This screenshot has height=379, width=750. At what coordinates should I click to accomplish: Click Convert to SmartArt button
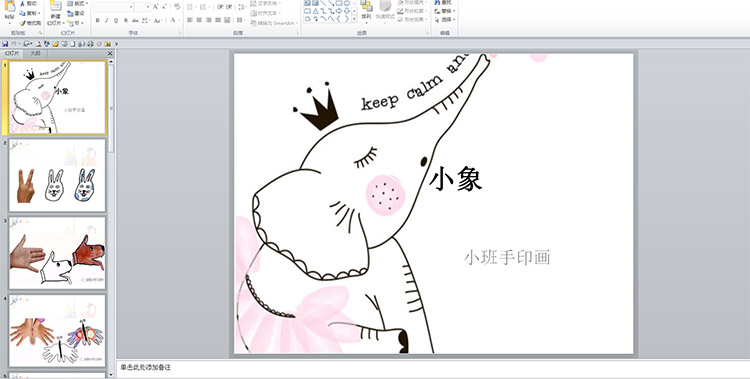[x=274, y=23]
